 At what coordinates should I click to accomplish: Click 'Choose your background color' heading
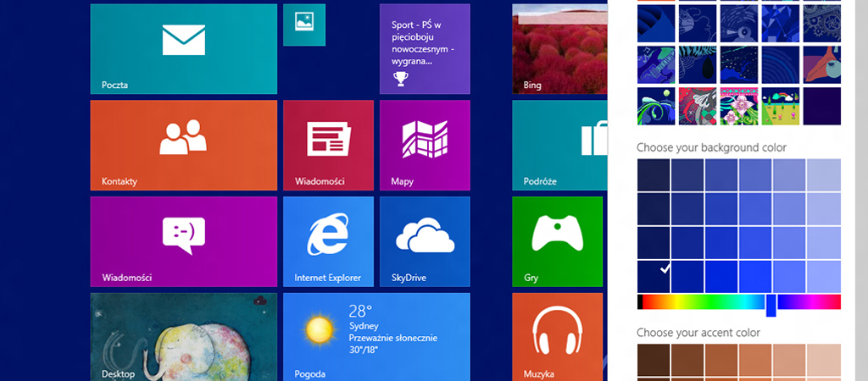(711, 147)
